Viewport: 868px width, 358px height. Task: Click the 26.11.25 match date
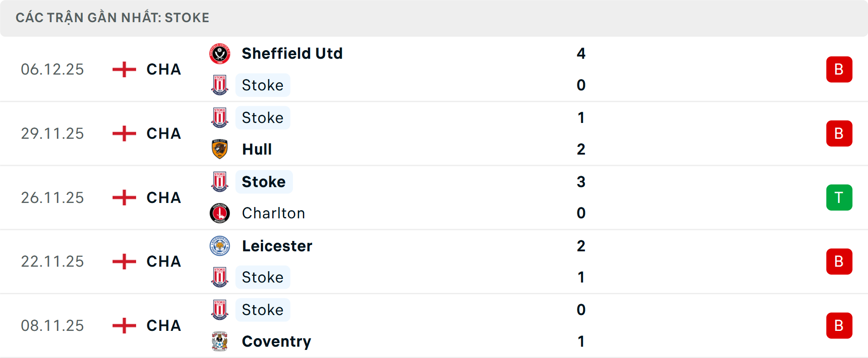(52, 198)
